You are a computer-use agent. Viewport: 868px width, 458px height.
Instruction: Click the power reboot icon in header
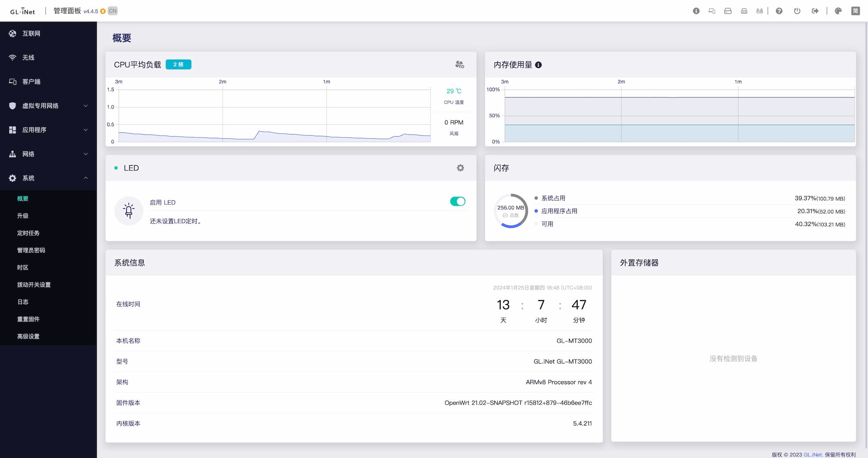coord(797,11)
